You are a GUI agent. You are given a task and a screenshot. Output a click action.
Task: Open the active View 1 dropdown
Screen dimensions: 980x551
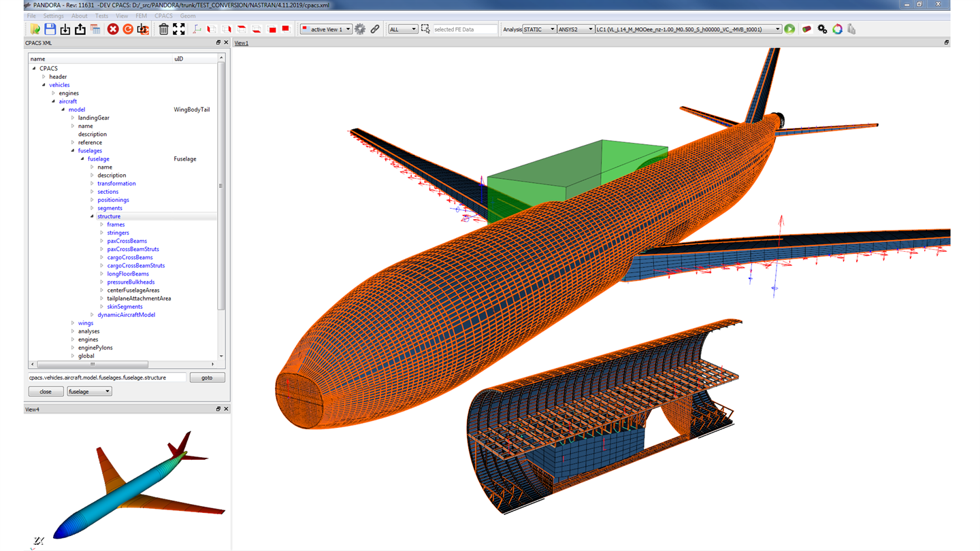click(326, 29)
